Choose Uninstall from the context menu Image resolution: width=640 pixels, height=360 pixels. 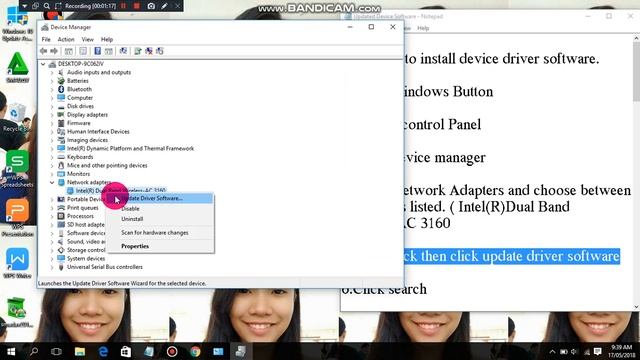coord(160,219)
